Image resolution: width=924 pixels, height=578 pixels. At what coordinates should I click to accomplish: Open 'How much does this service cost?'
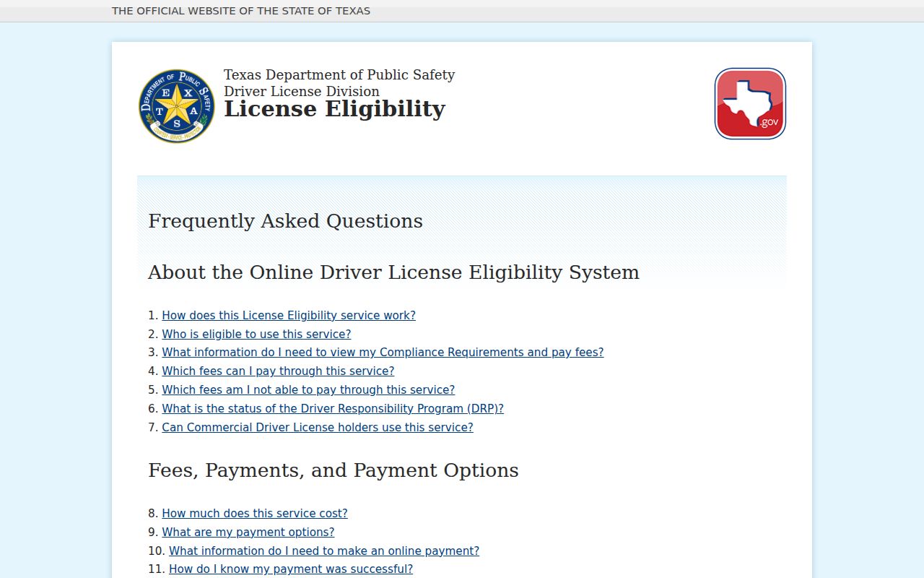coord(255,514)
